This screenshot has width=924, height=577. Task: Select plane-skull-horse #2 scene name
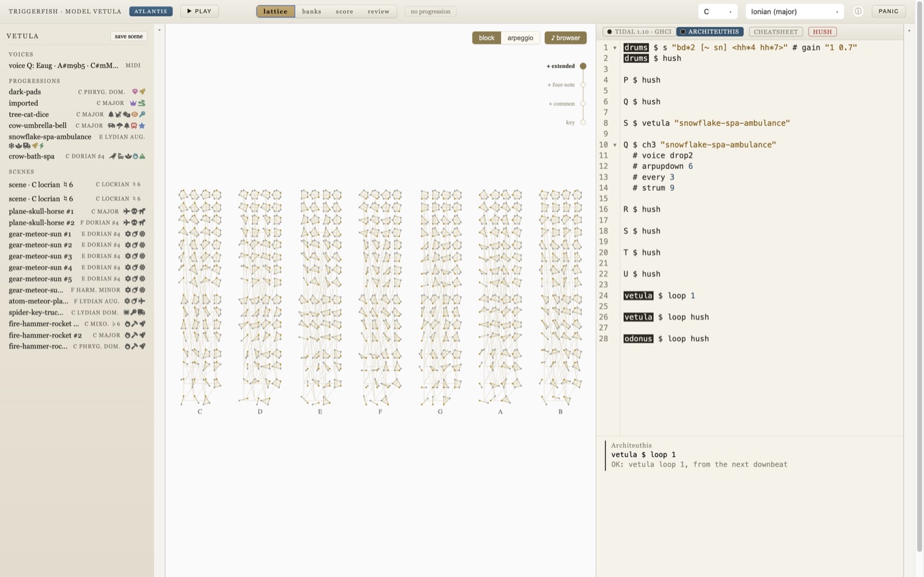(x=42, y=222)
